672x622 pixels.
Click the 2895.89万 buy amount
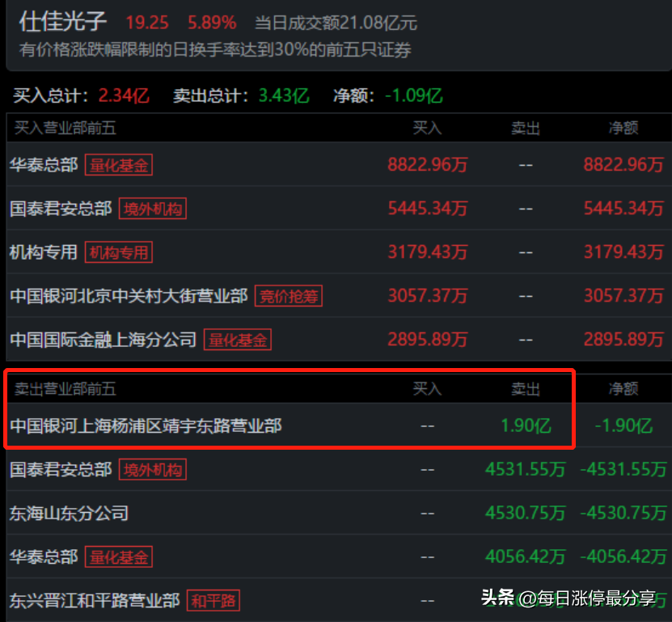tap(427, 340)
